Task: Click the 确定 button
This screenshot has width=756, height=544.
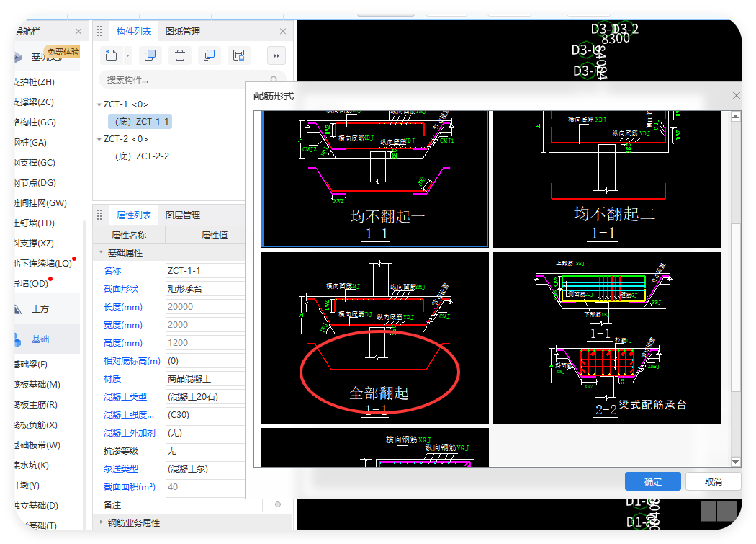Action: pos(653,482)
